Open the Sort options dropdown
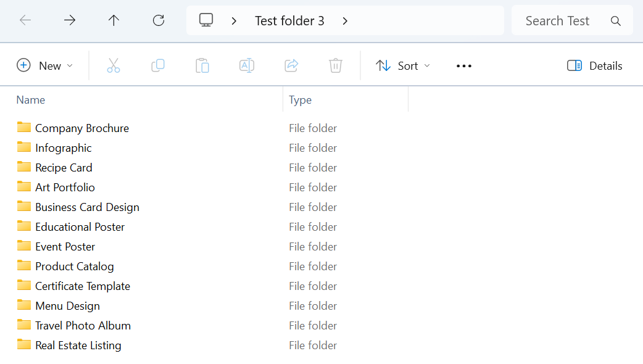Screen dimensions: 643x364 (x=403, y=65)
